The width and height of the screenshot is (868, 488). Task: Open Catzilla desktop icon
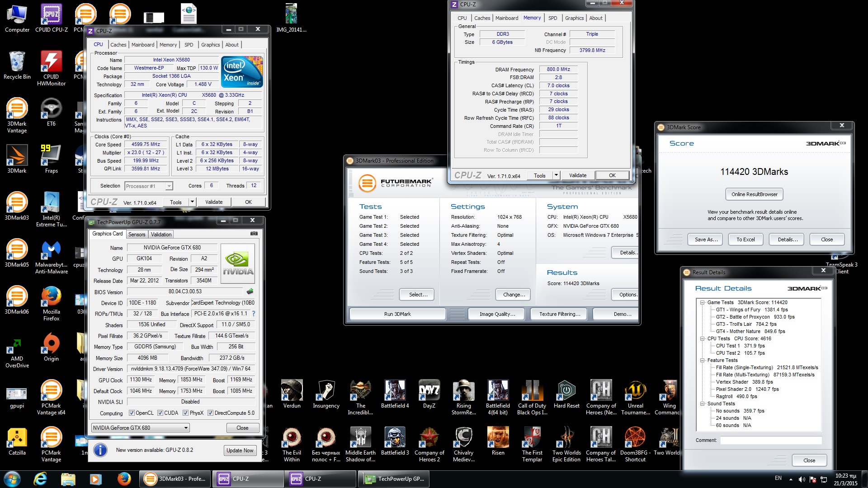pos(17,441)
